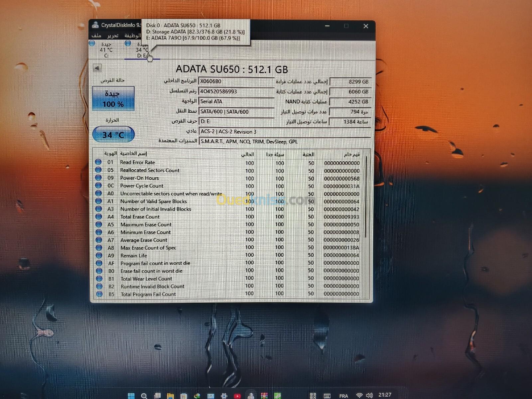The width and height of the screenshot is (532, 399).
Task: Open the تحرير menu
Action: [x=113, y=35]
